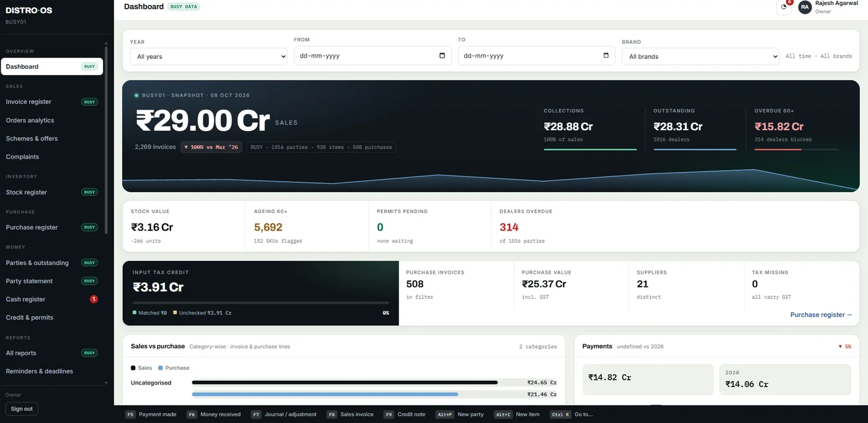The height and width of the screenshot is (423, 868).
Task: Expand the Brand dropdown showing All brands
Action: coord(701,56)
